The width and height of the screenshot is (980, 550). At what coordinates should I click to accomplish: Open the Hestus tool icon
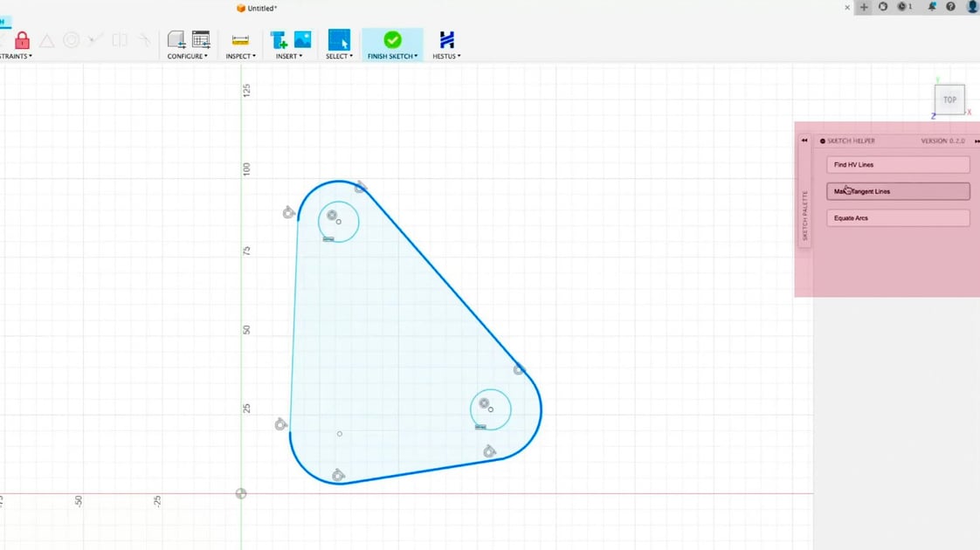coord(446,39)
